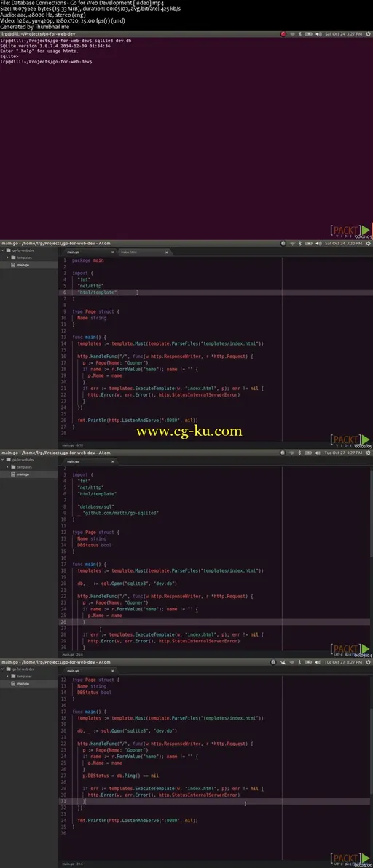Click the volume icon beside the 8:27 PM clock

click(x=318, y=663)
